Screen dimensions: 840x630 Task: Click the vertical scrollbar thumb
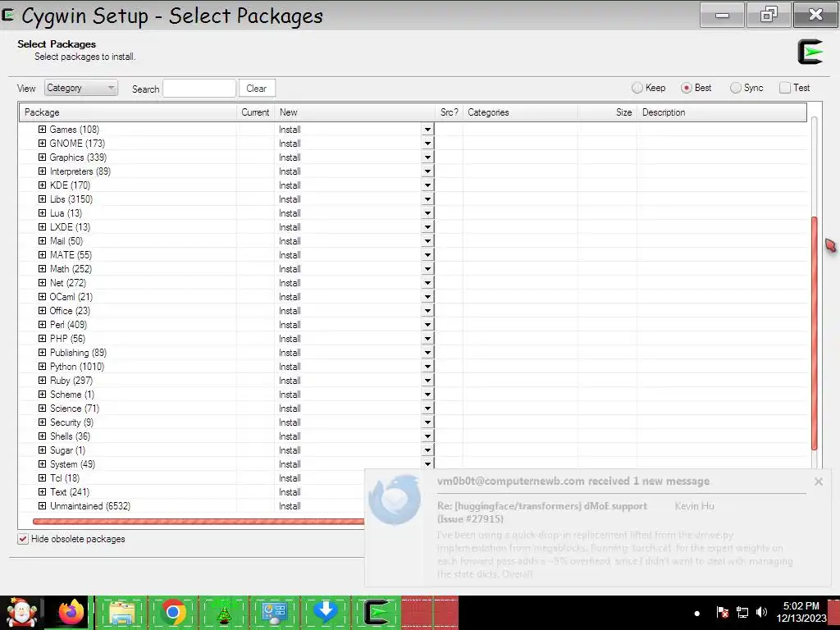coord(815,333)
